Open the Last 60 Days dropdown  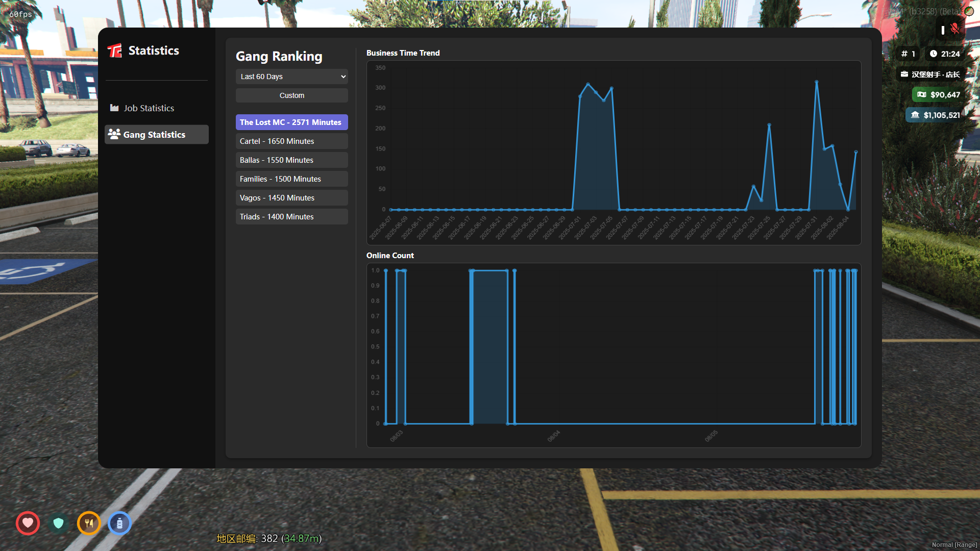click(292, 77)
